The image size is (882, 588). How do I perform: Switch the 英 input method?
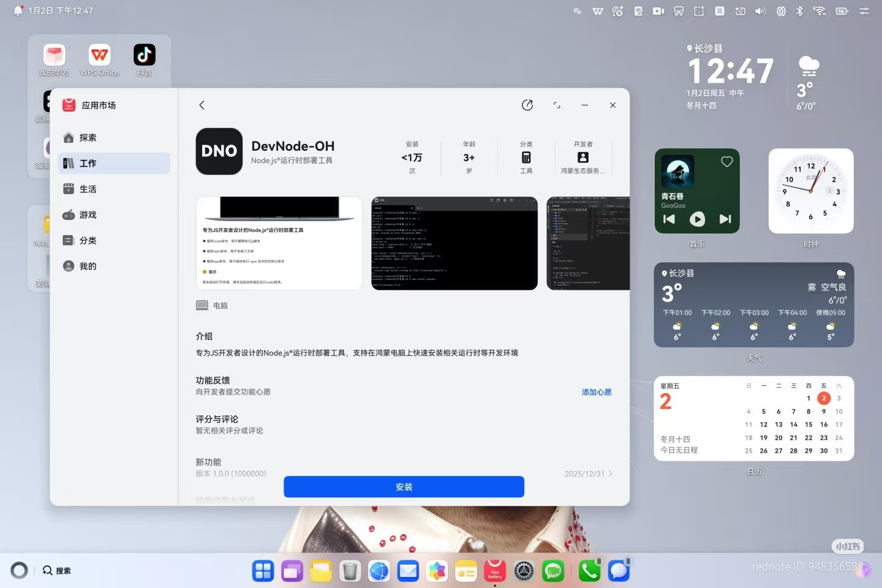point(720,11)
